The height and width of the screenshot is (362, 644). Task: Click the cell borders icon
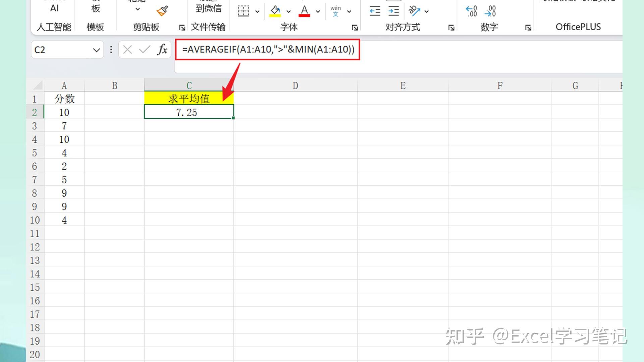(x=243, y=11)
